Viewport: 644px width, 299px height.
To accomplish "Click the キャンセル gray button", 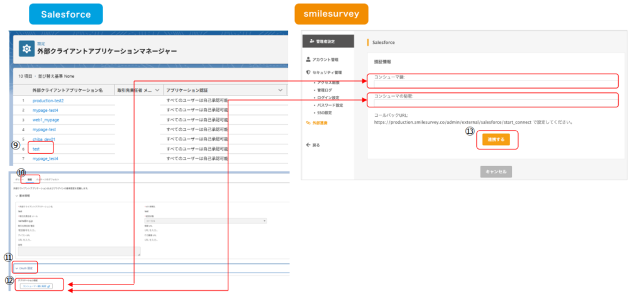I will (496, 172).
